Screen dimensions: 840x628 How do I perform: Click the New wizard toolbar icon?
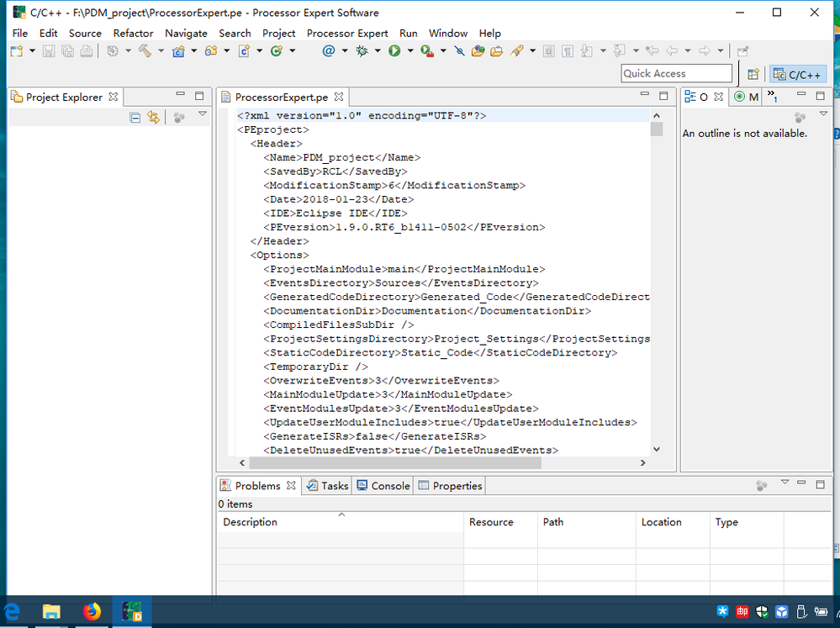[17, 51]
